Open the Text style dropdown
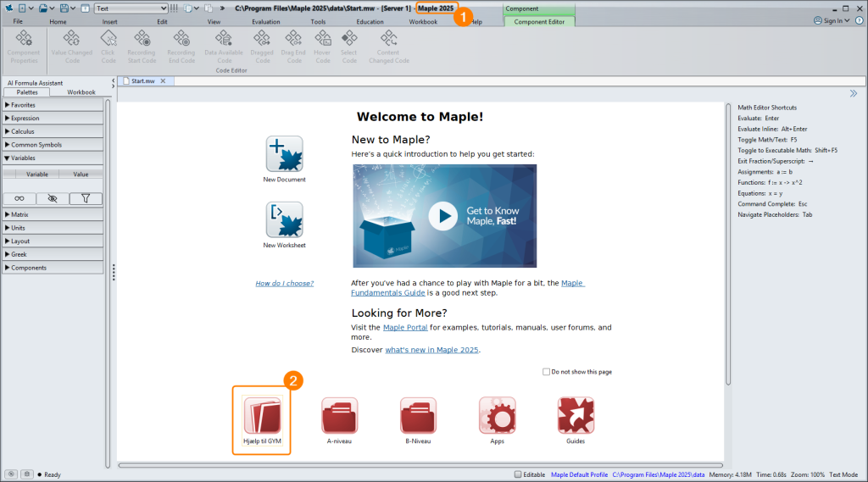This screenshot has height=482, width=868. [x=131, y=8]
